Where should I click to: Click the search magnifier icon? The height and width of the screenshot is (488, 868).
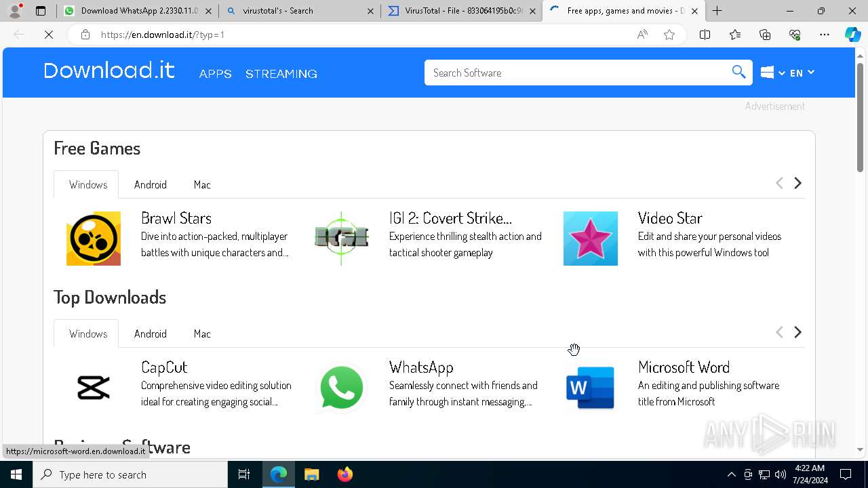[x=738, y=73]
